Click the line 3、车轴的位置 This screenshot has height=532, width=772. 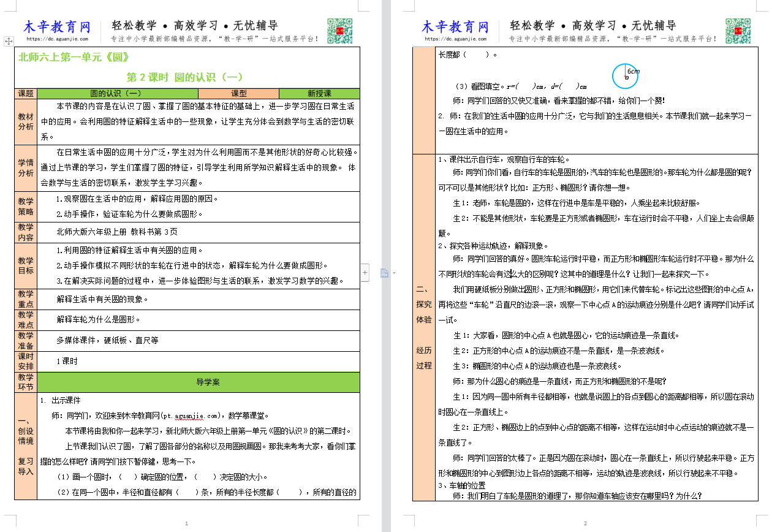[x=463, y=485]
